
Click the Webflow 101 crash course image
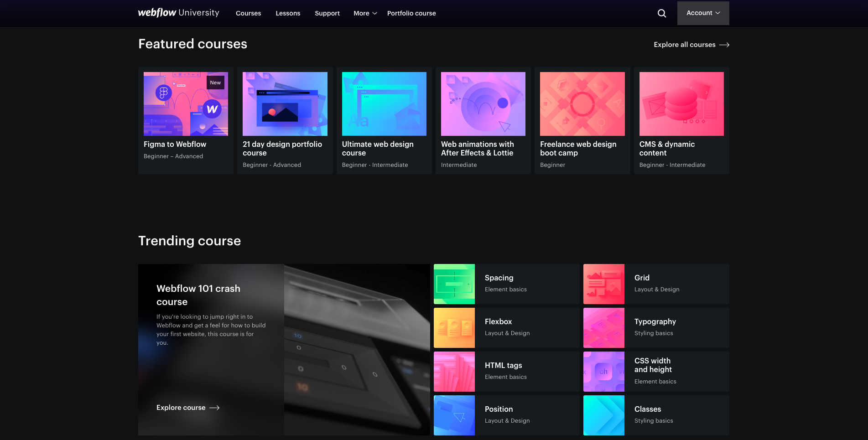point(357,350)
